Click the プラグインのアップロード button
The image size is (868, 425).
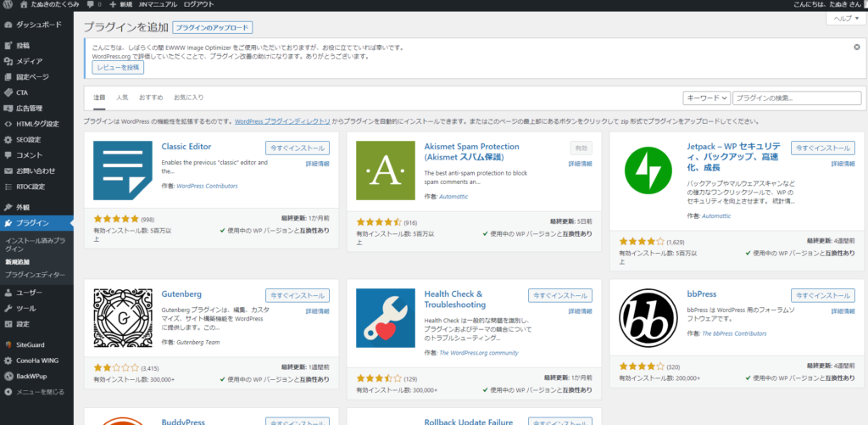click(x=213, y=27)
